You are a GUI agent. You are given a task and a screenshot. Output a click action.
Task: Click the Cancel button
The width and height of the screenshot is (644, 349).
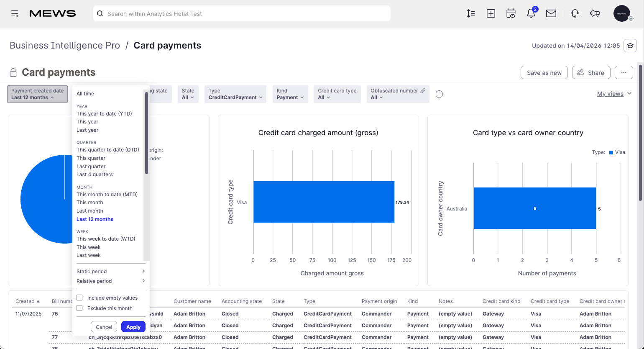click(x=104, y=327)
